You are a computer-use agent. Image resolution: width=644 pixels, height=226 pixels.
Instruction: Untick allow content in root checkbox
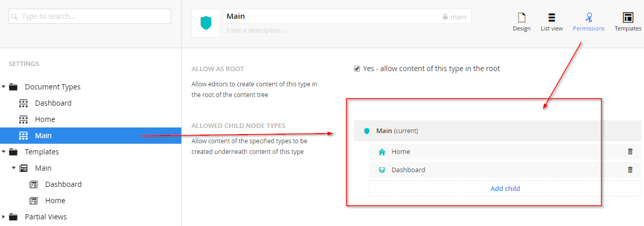357,69
